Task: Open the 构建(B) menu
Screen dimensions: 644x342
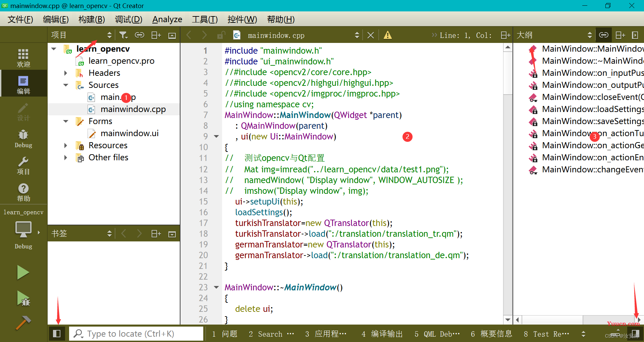Action: [x=92, y=19]
